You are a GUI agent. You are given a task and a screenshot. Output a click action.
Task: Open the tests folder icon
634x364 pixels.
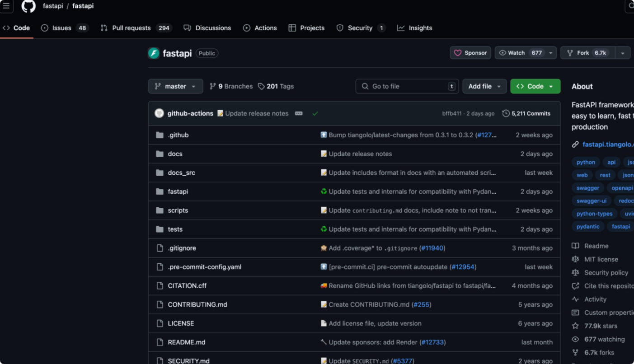(x=160, y=229)
